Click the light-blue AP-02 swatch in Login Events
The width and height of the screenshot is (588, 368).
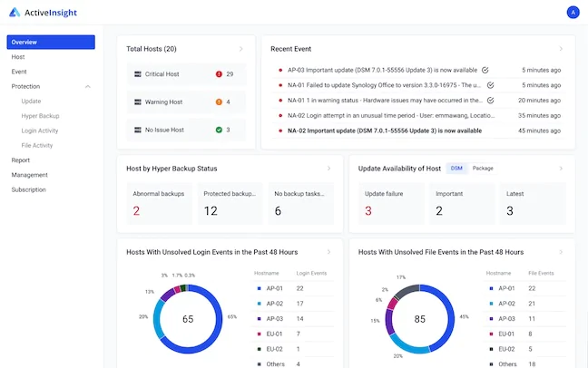(259, 304)
